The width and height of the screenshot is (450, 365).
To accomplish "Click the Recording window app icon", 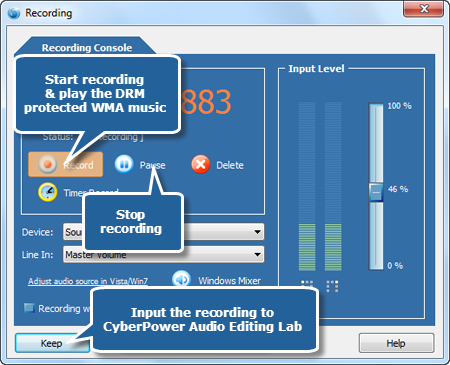I will [14, 13].
